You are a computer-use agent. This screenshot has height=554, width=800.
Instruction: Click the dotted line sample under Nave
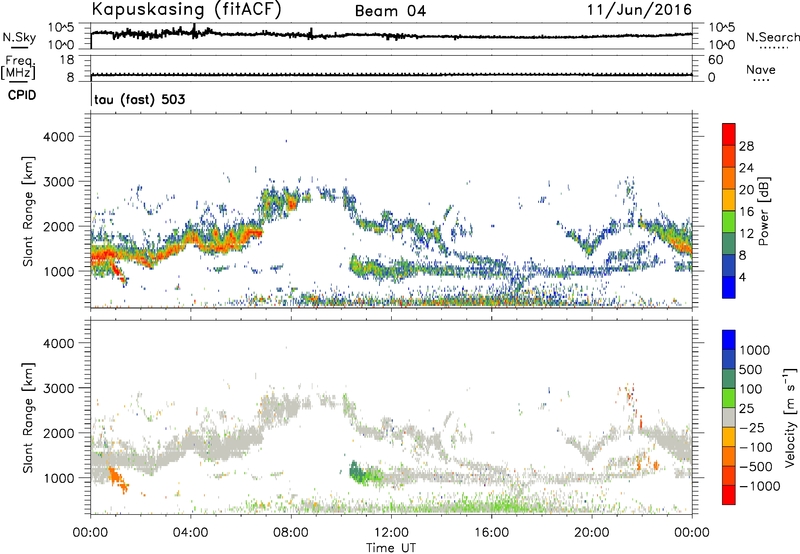[x=761, y=80]
